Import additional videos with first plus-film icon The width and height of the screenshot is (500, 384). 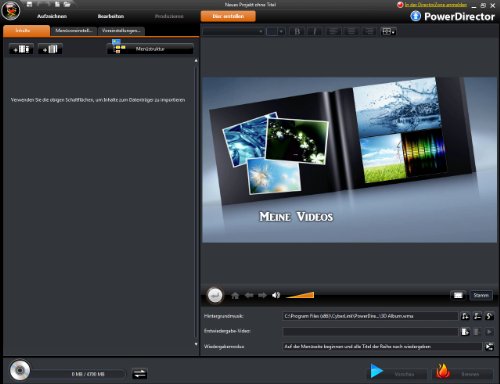[21, 49]
